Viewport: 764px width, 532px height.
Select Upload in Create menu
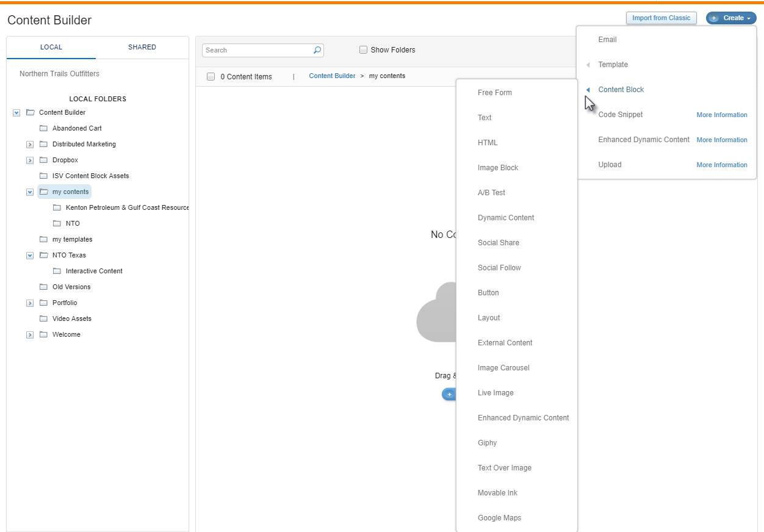[x=610, y=165]
